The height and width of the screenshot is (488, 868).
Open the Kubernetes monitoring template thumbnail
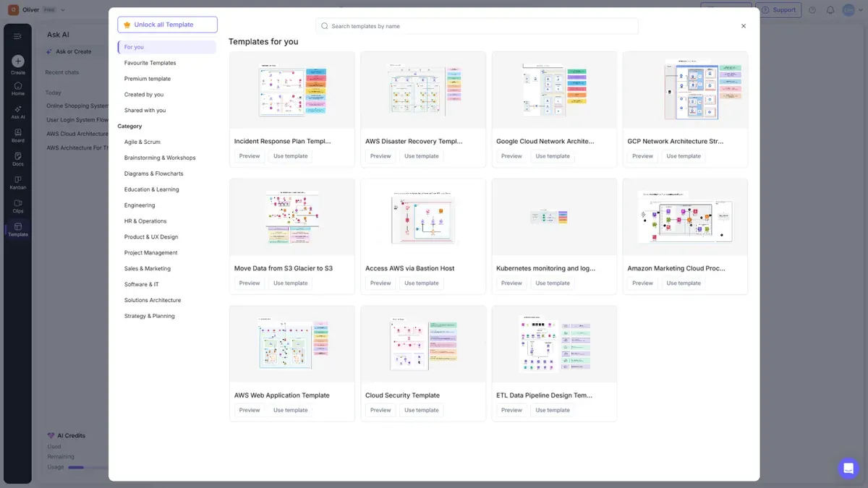point(554,217)
